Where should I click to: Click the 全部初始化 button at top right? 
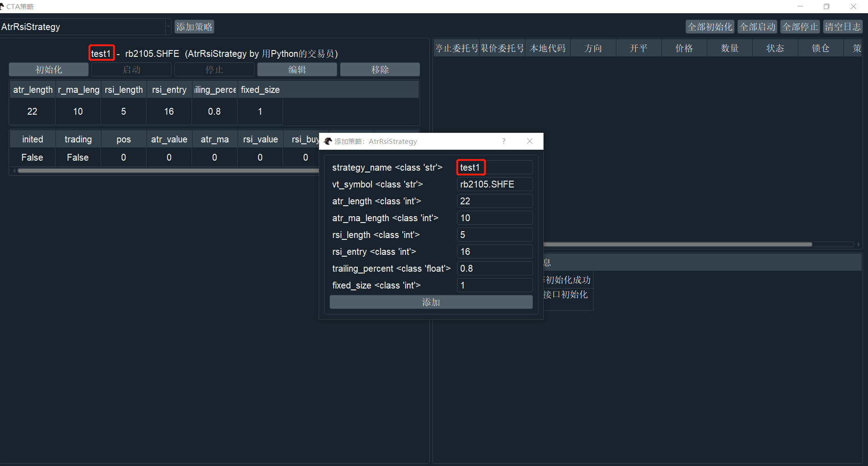click(x=709, y=26)
